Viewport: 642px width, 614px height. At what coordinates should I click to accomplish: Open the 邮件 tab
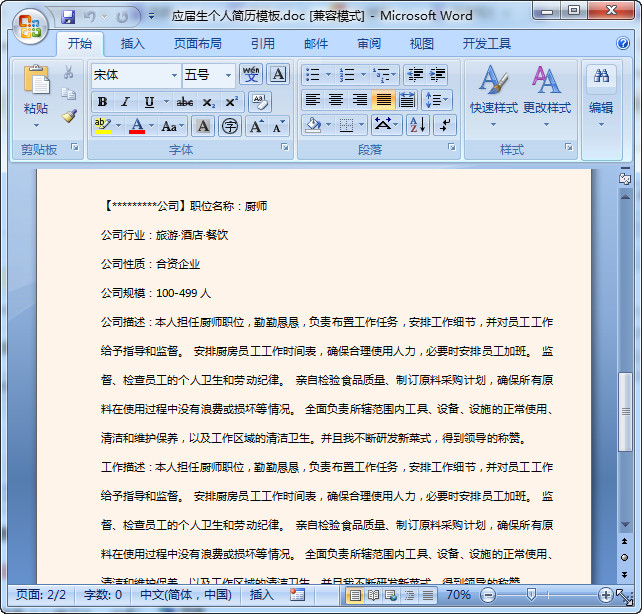[x=316, y=43]
